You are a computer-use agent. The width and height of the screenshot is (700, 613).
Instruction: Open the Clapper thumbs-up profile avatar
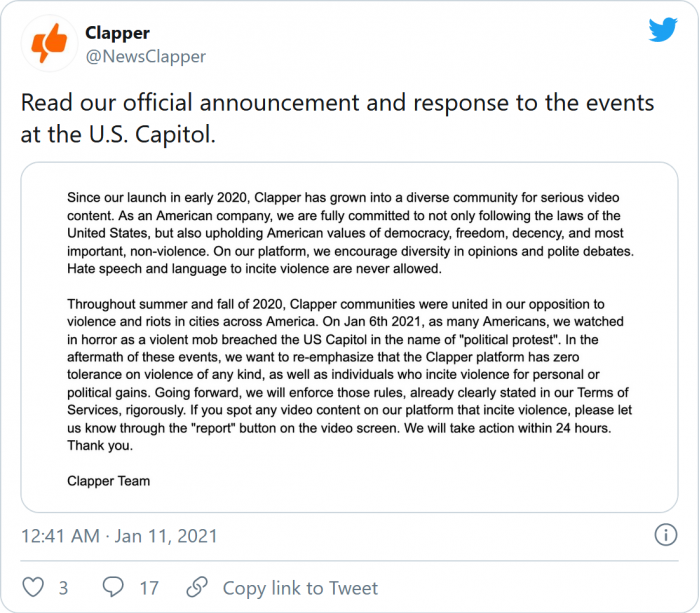(49, 44)
